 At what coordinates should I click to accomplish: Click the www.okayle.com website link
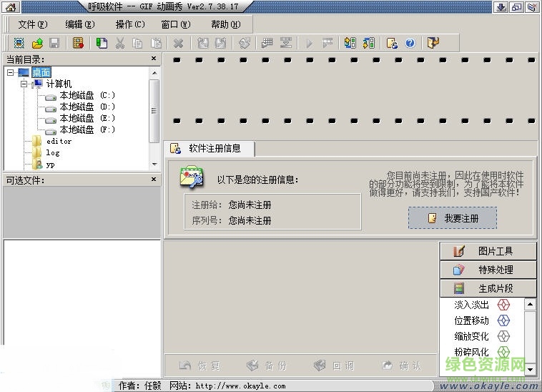(x=240, y=386)
